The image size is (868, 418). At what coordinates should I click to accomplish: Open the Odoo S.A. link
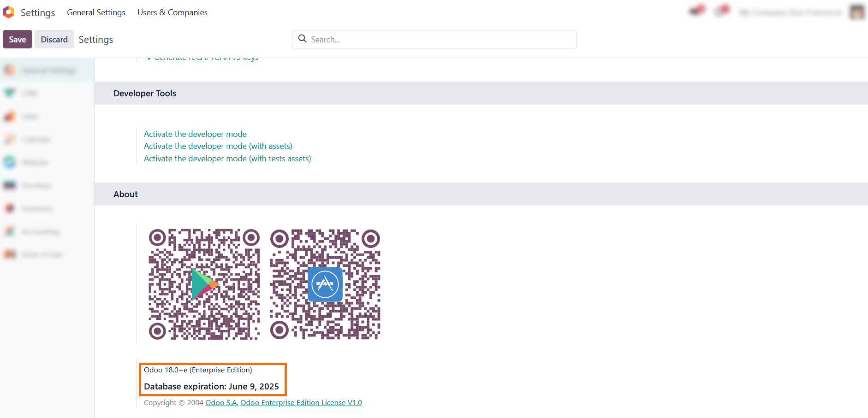tap(222, 403)
